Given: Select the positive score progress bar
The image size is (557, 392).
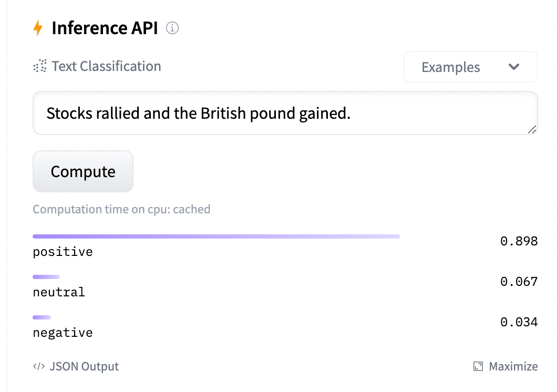Looking at the screenshot, I should click(216, 236).
